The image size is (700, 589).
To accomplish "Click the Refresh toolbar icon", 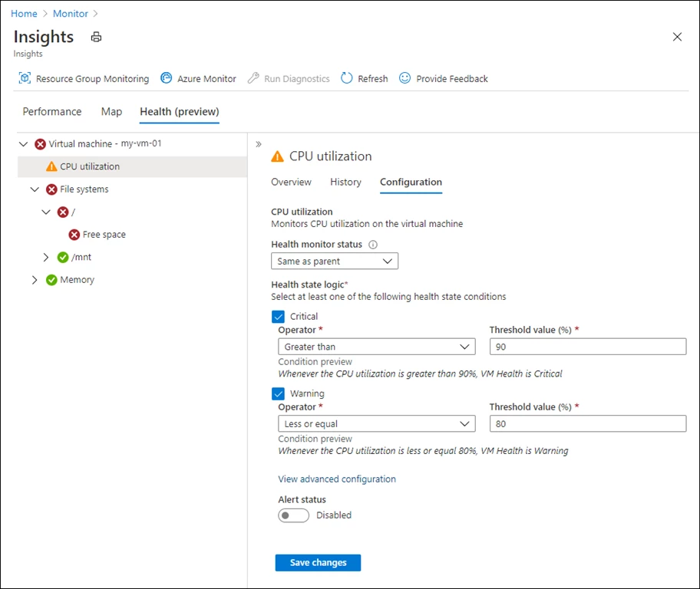I will (347, 78).
